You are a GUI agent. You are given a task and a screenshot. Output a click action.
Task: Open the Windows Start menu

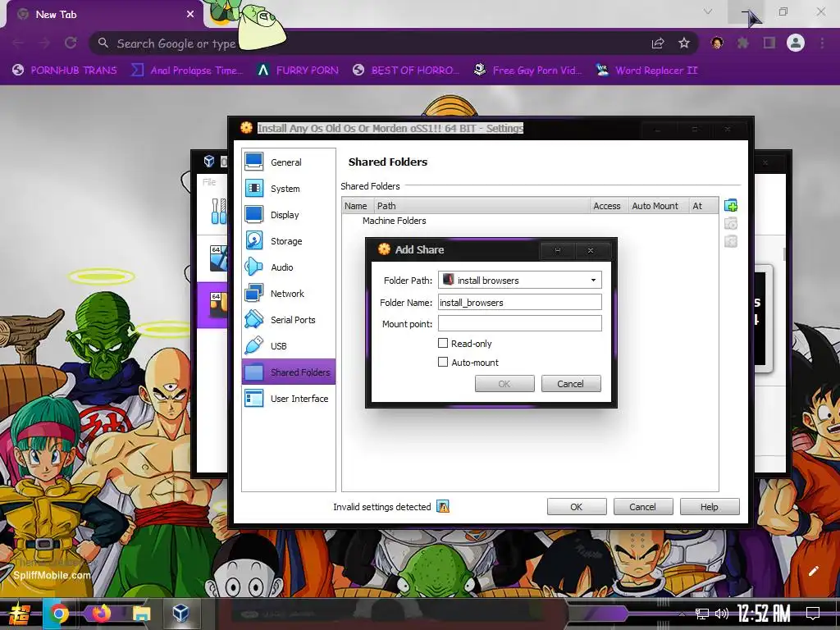coord(20,614)
